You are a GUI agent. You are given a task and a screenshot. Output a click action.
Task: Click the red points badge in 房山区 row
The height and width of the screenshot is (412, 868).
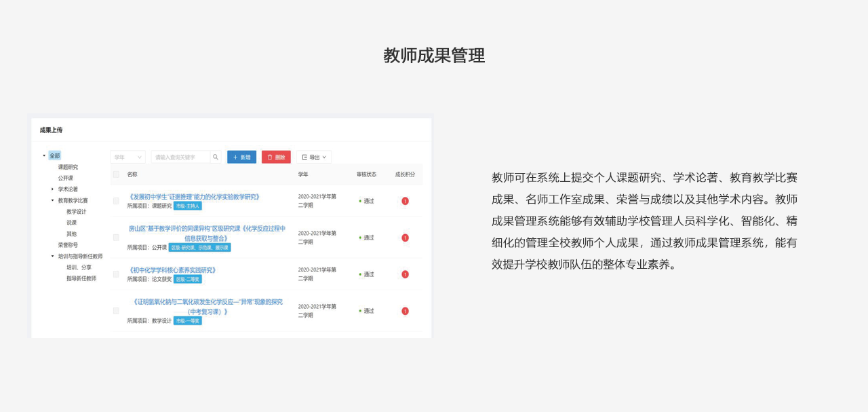[405, 238]
